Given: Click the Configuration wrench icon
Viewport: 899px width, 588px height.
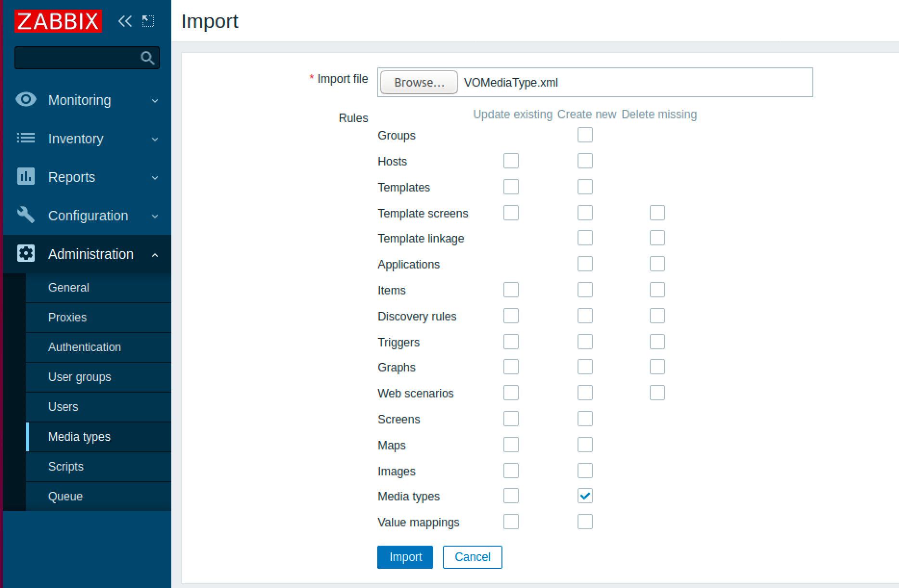Looking at the screenshot, I should [26, 215].
